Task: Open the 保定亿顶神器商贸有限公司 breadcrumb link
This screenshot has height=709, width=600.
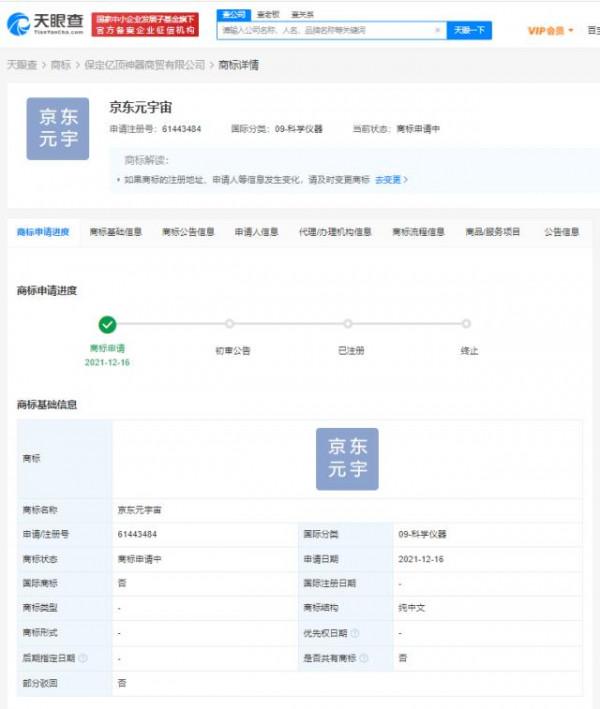Action: [145, 65]
